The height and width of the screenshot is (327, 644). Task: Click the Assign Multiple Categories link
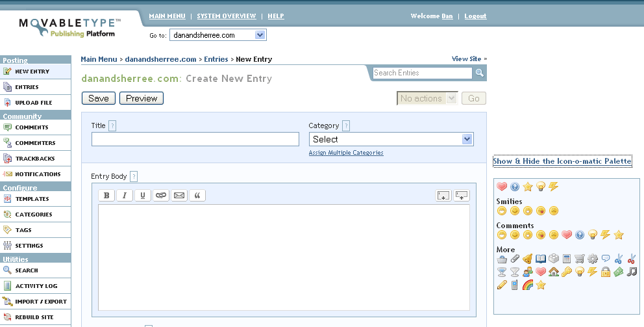[346, 153]
